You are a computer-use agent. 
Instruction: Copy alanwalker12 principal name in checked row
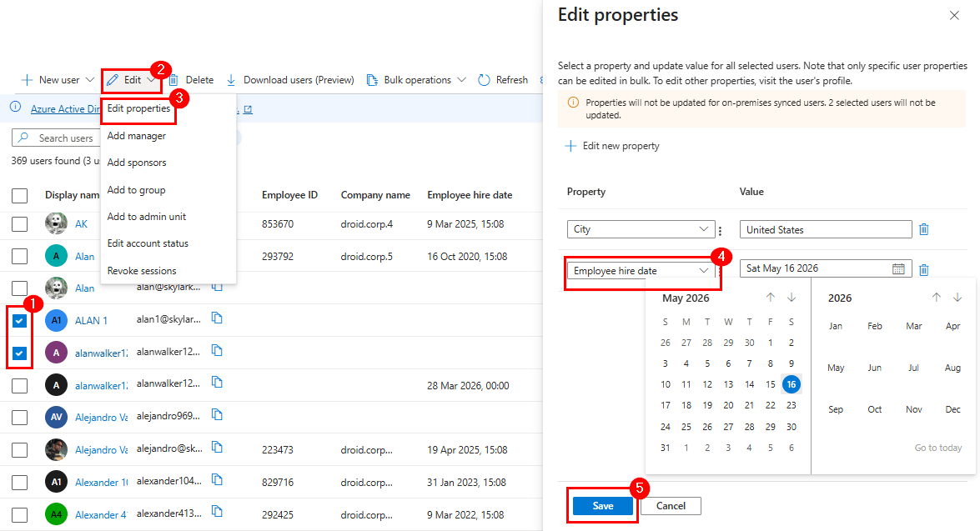tap(217, 350)
